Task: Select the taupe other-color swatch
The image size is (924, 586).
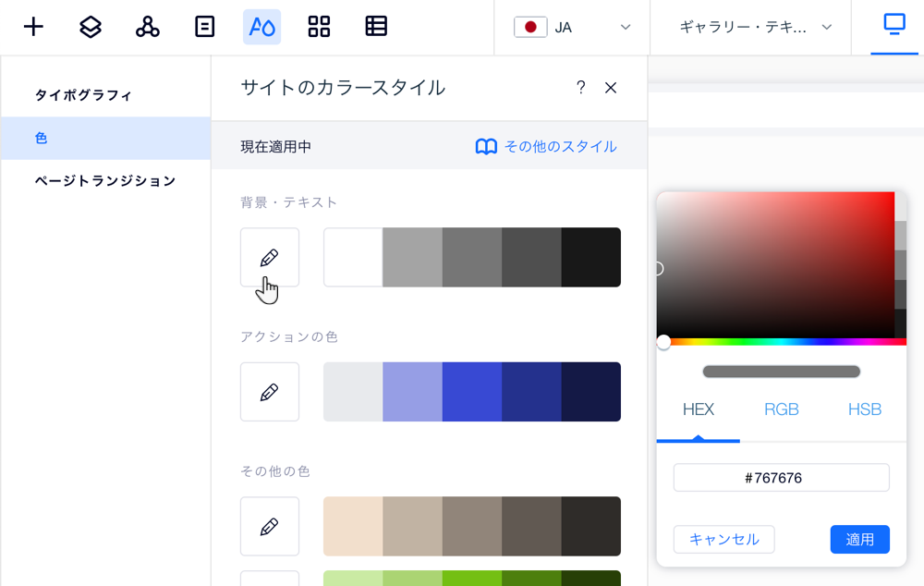Action: (472, 527)
